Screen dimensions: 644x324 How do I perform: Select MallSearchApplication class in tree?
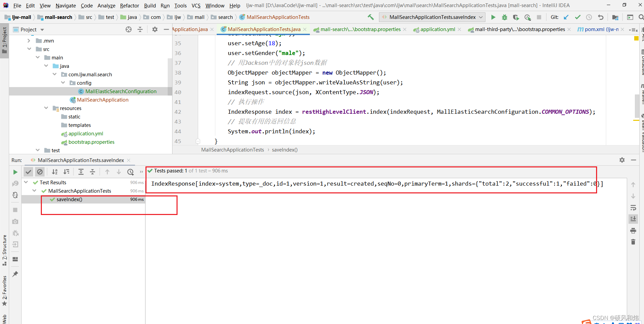click(103, 100)
